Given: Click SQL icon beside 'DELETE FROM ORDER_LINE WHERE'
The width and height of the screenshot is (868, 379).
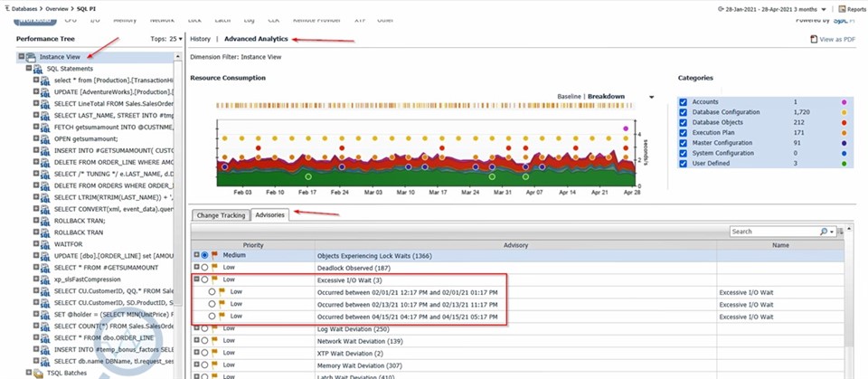Looking at the screenshot, I should pos(45,162).
